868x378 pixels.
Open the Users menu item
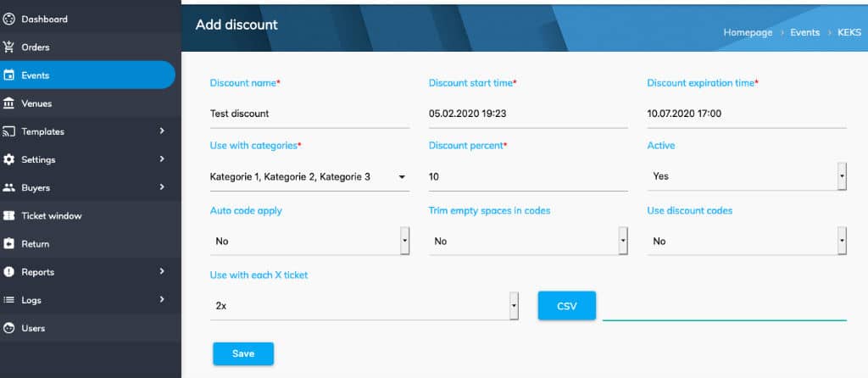click(x=88, y=328)
